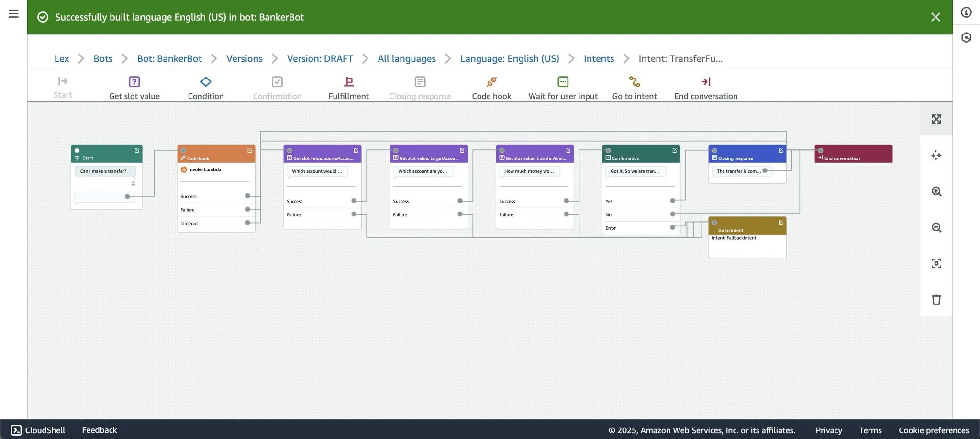Click sourceAccount block Failure port

tap(354, 214)
